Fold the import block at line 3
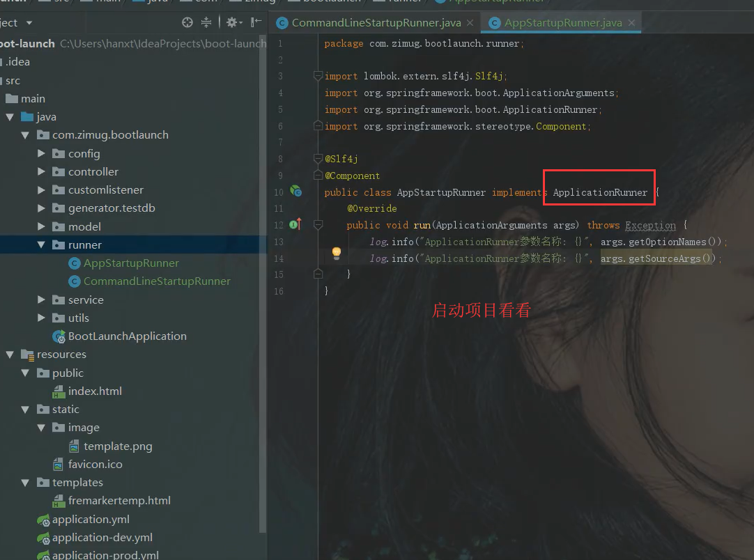Image resolution: width=754 pixels, height=560 pixels. point(318,75)
